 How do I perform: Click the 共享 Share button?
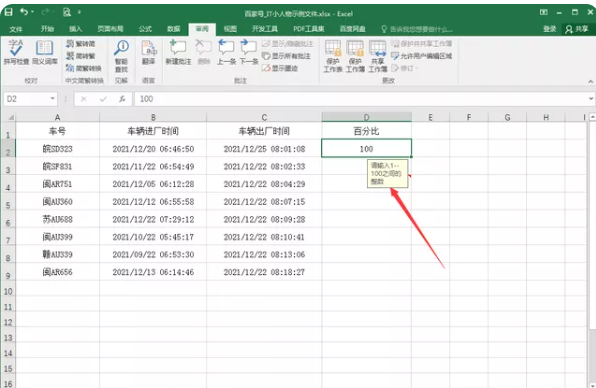(577, 29)
